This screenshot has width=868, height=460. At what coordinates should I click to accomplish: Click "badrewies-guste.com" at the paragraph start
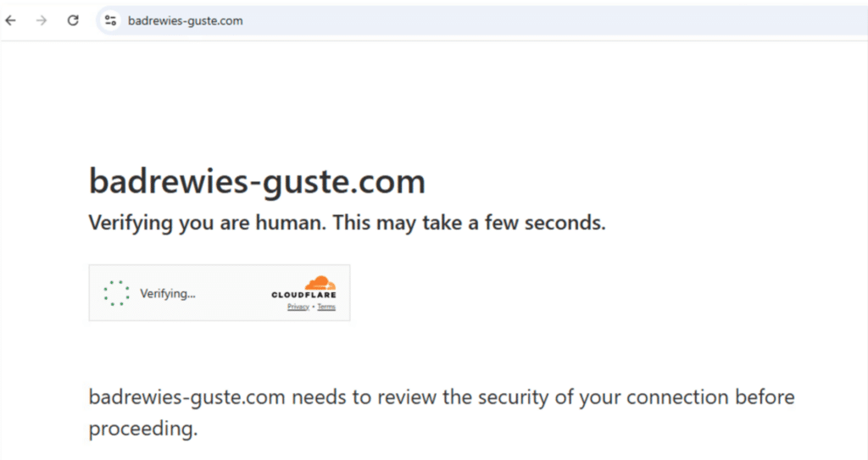[x=187, y=397]
